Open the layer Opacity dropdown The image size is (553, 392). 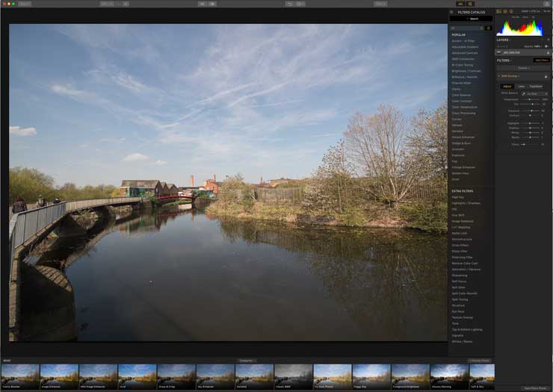click(532, 46)
